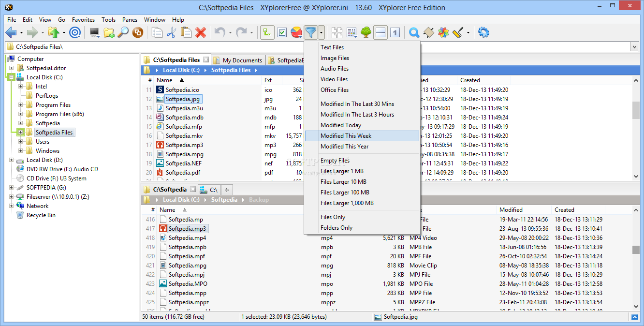The image size is (644, 326).
Task: Open Quick Search magnifier next to new folder
Action: click(123, 32)
